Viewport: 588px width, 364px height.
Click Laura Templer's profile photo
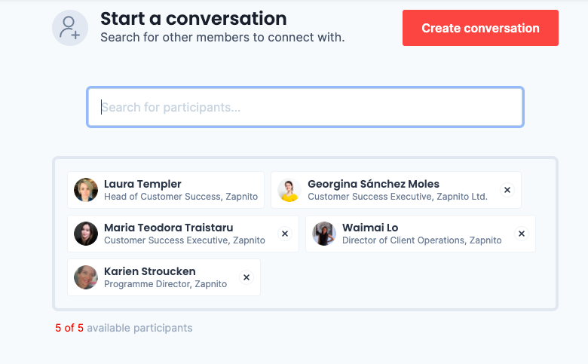[86, 190]
